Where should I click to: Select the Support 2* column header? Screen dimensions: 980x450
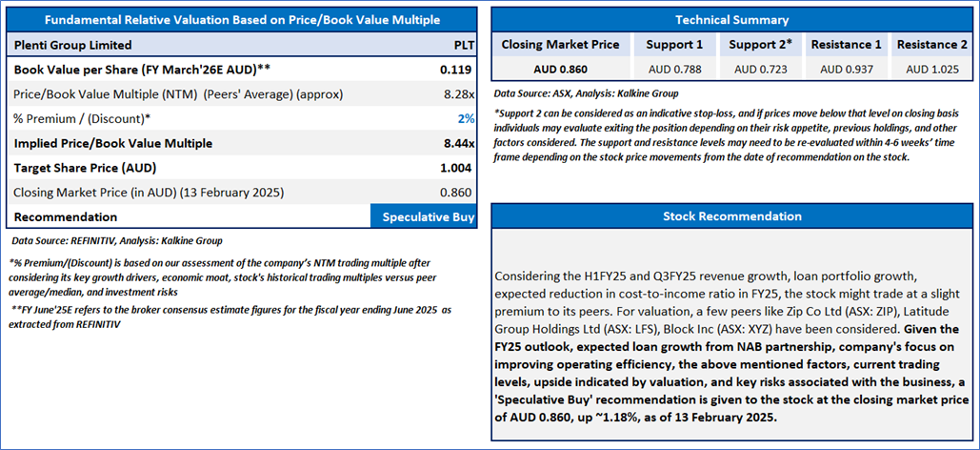coord(761,45)
